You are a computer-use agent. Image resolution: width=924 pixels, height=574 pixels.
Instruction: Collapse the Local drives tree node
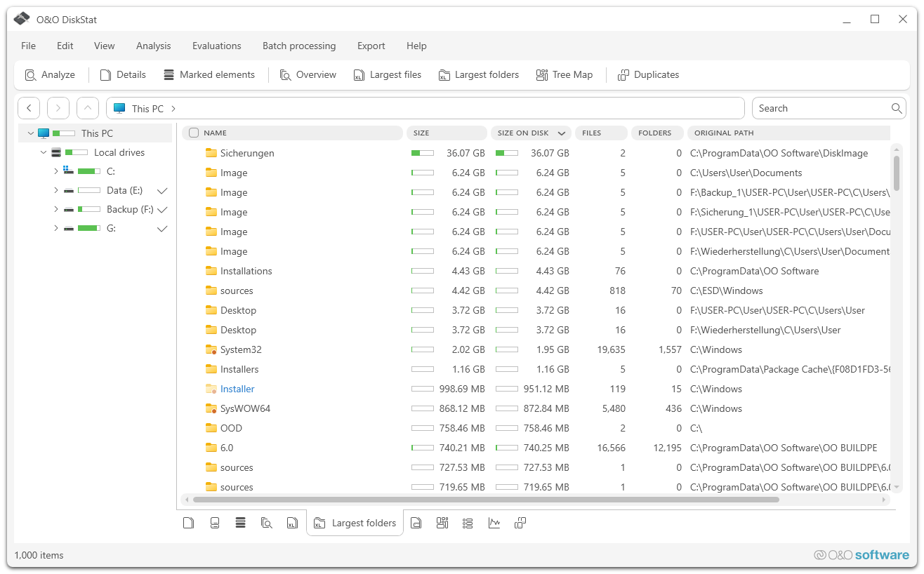[x=44, y=152]
